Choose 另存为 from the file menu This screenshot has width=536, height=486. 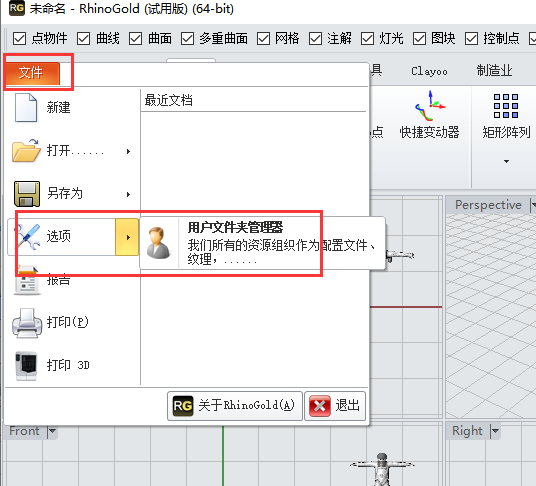point(72,194)
